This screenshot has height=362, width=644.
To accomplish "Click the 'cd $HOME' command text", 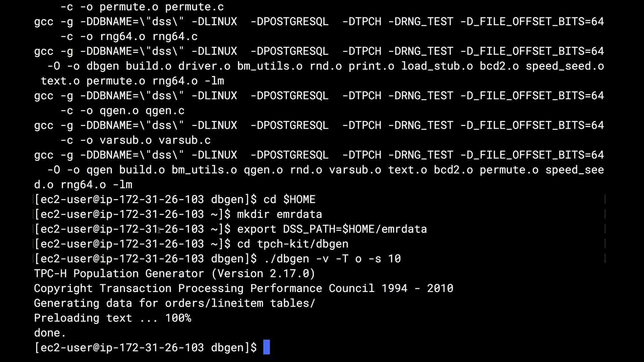I will [x=289, y=199].
